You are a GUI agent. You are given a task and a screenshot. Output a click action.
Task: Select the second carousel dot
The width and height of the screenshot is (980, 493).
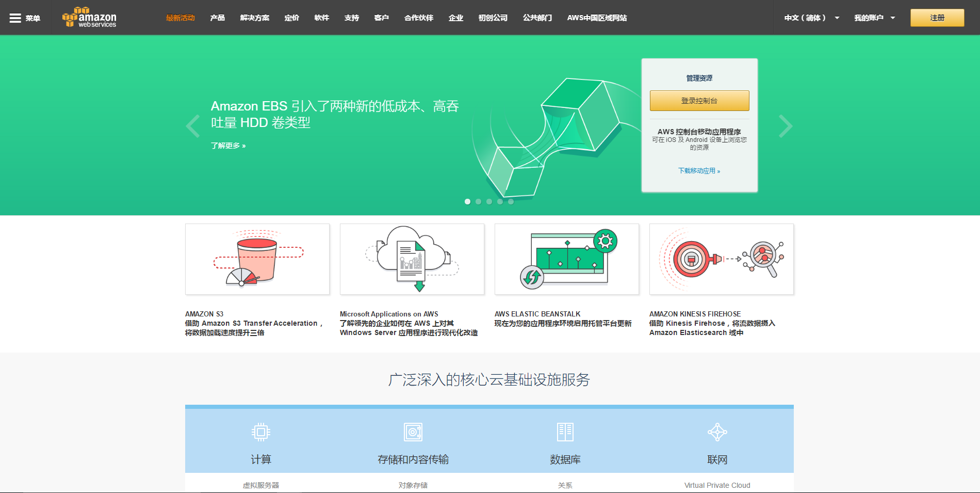[478, 202]
